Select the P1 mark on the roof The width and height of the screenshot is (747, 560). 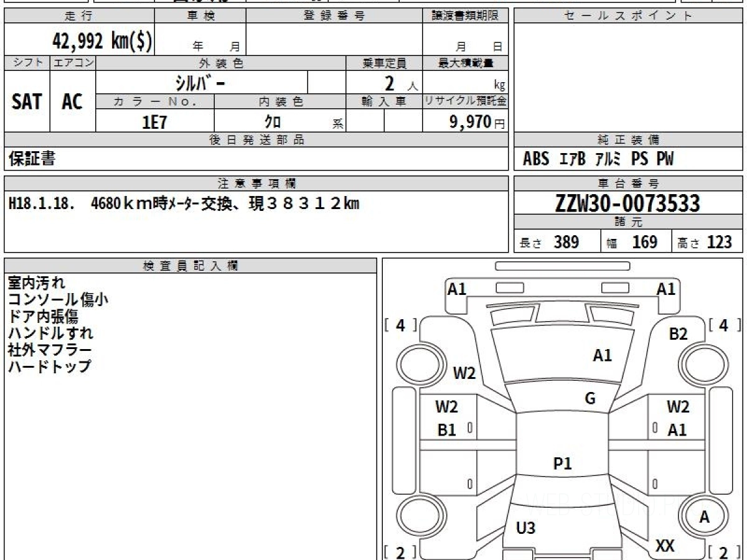563,464
